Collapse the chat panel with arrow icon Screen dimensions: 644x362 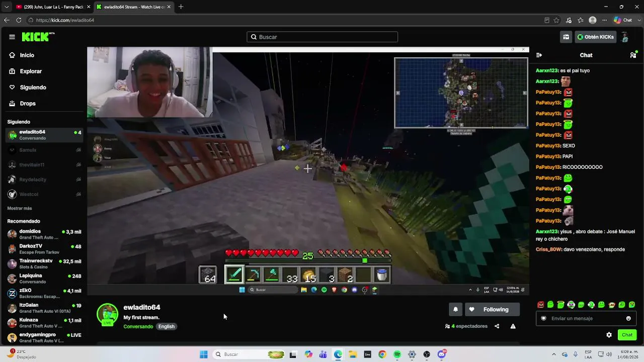(539, 55)
